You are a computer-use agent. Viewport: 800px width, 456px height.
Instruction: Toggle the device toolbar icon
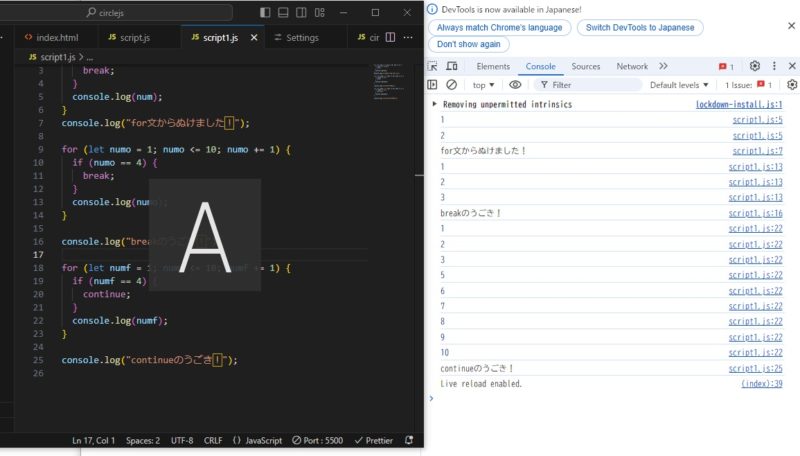pyautogui.click(x=452, y=66)
